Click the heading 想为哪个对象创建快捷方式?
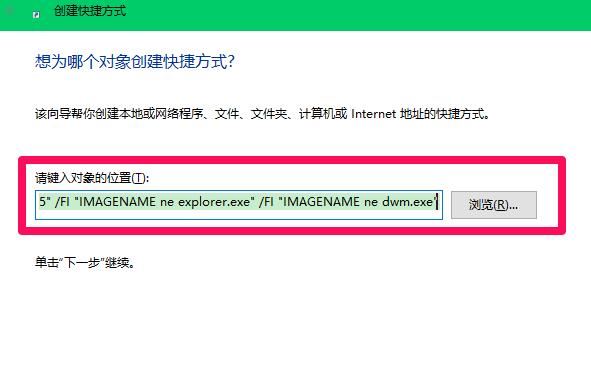This screenshot has height=380, width=591. coord(135,61)
